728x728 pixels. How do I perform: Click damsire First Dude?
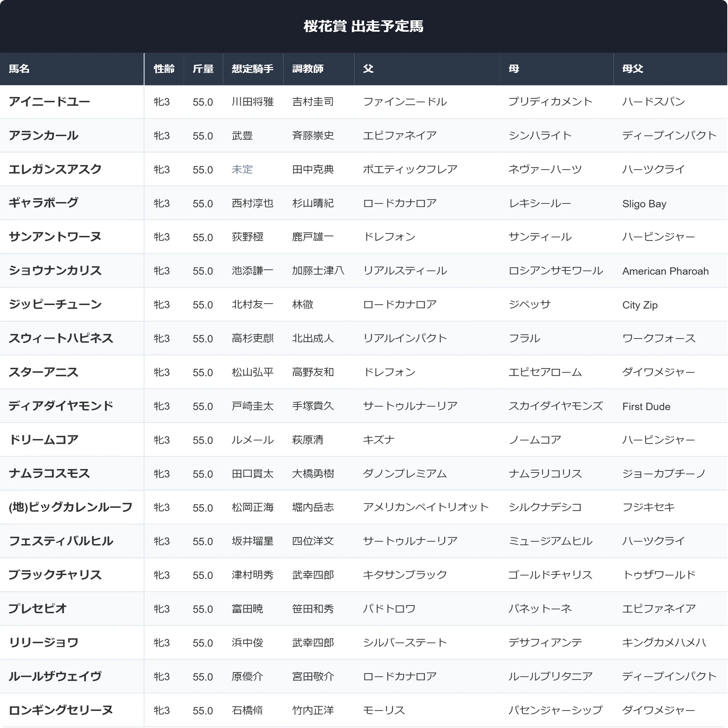point(646,407)
